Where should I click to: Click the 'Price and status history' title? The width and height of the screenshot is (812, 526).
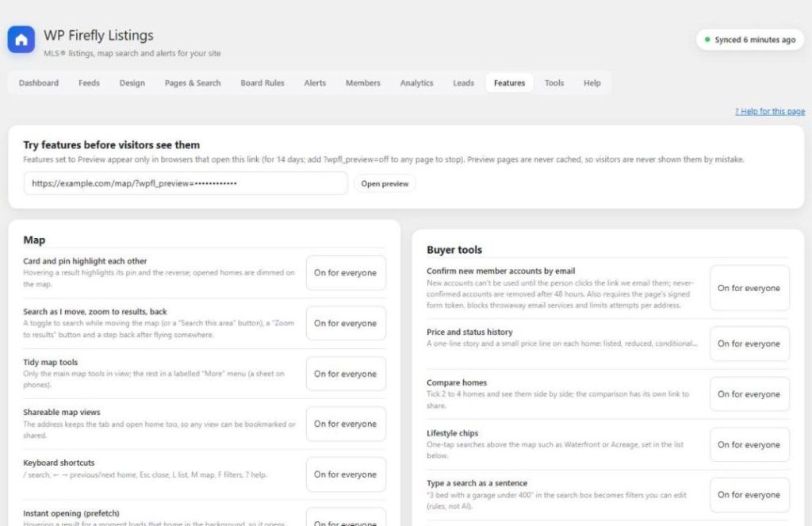click(469, 332)
